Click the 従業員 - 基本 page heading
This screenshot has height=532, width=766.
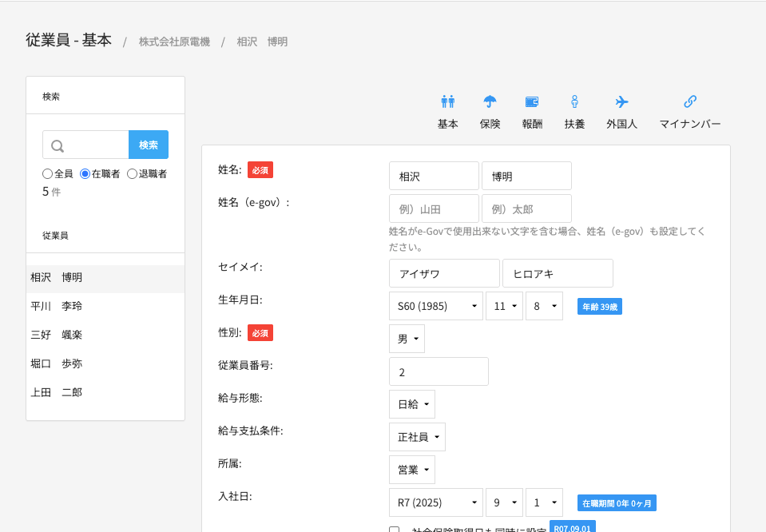click(x=69, y=40)
